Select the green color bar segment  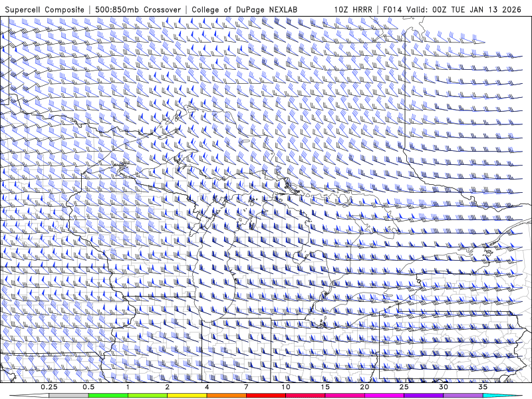pos(108,396)
